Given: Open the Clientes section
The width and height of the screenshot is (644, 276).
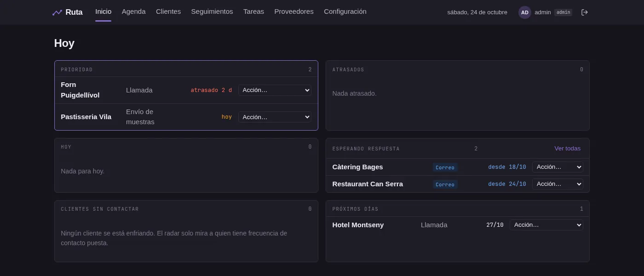Looking at the screenshot, I should (x=168, y=11).
